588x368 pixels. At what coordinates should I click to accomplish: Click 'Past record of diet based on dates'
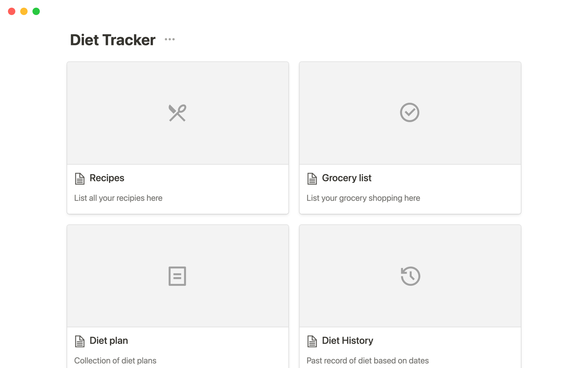pos(367,361)
